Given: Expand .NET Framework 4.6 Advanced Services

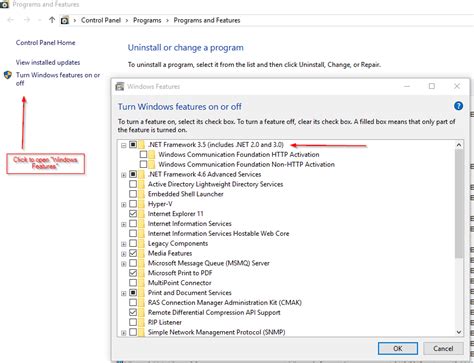Looking at the screenshot, I should tap(124, 175).
